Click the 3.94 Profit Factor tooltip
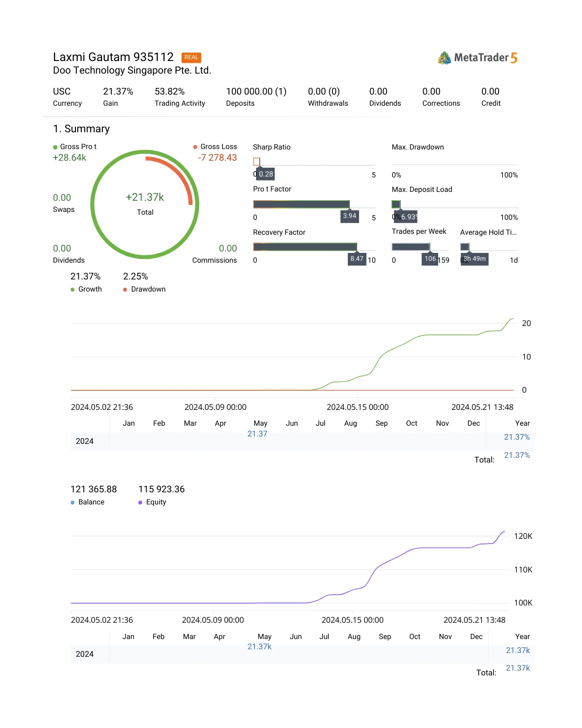The image size is (582, 728). pyautogui.click(x=350, y=216)
